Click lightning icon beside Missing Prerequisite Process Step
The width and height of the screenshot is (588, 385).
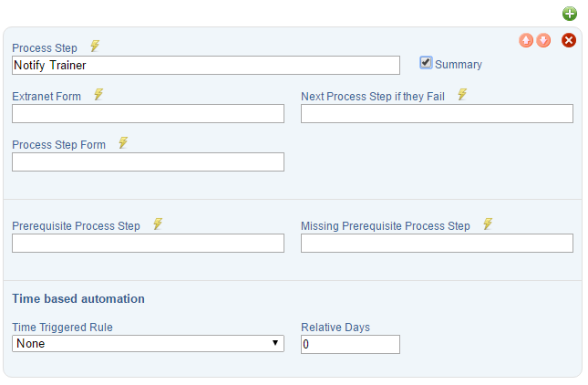point(488,224)
